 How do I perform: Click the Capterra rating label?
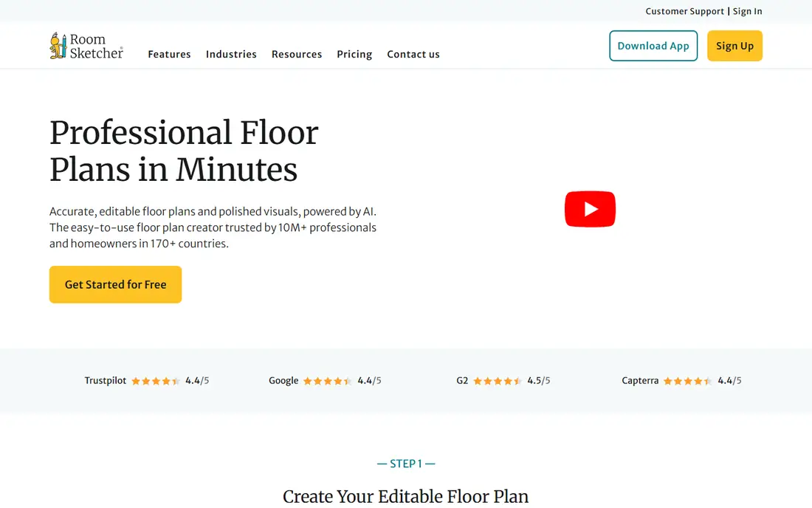[640, 380]
